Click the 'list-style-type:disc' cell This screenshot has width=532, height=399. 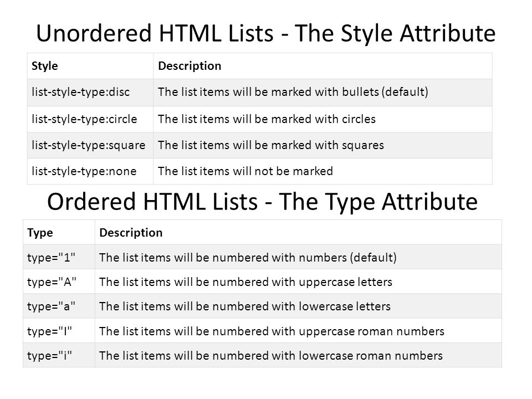tap(90, 93)
